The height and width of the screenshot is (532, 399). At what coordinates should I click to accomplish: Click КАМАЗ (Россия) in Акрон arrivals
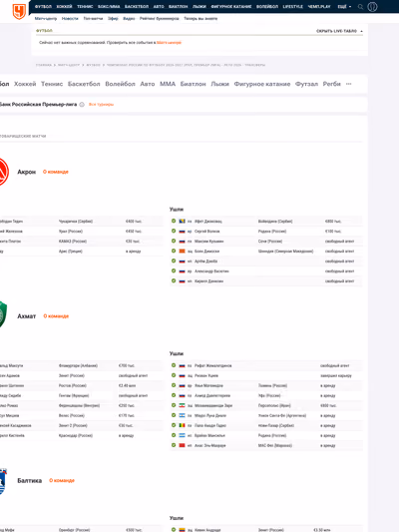click(x=73, y=242)
